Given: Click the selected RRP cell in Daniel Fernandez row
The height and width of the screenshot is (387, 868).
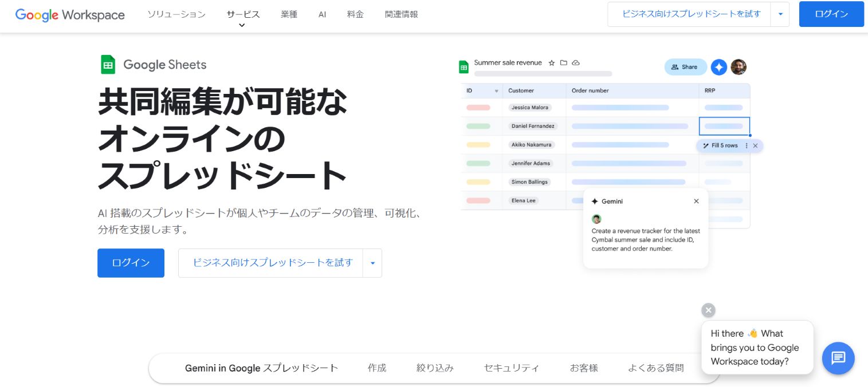Looking at the screenshot, I should (724, 126).
